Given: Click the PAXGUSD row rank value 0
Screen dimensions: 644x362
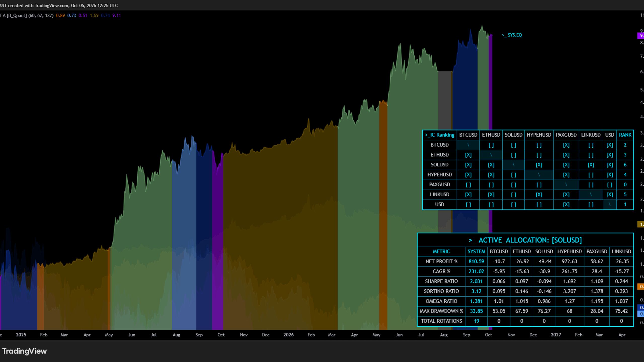Looking at the screenshot, I should click(625, 185).
